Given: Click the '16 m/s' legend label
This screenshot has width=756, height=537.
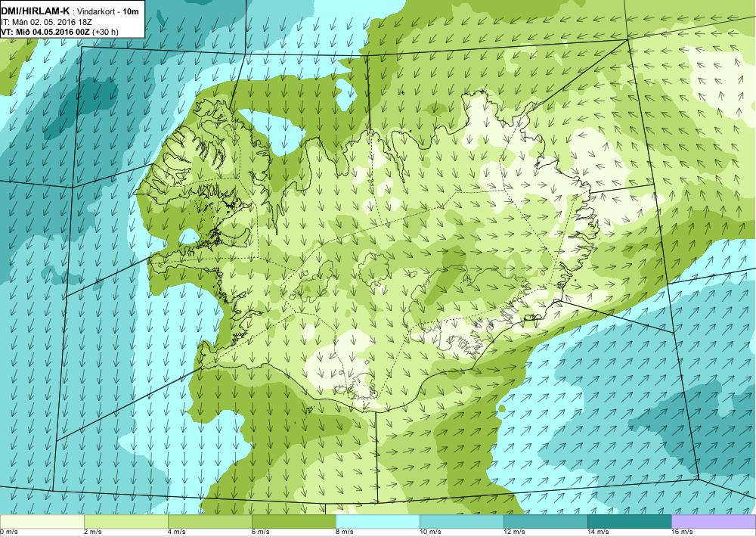Looking at the screenshot, I should tap(682, 532).
